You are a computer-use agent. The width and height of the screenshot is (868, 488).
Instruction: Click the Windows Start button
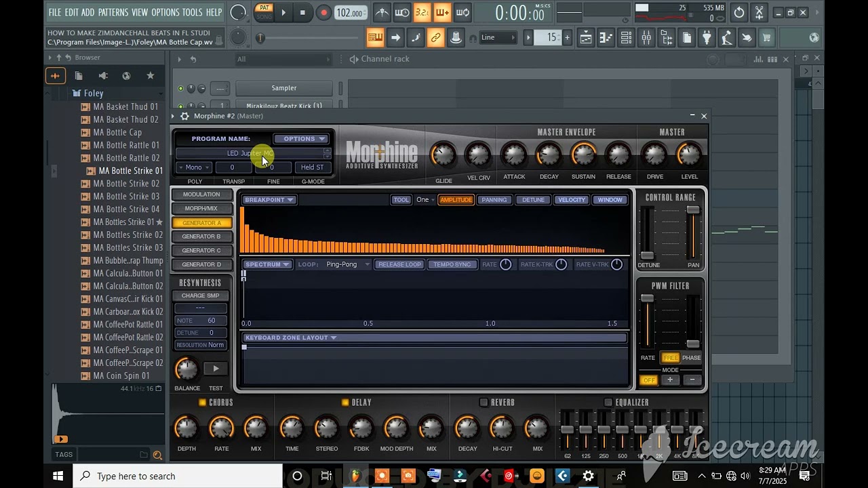(x=58, y=476)
